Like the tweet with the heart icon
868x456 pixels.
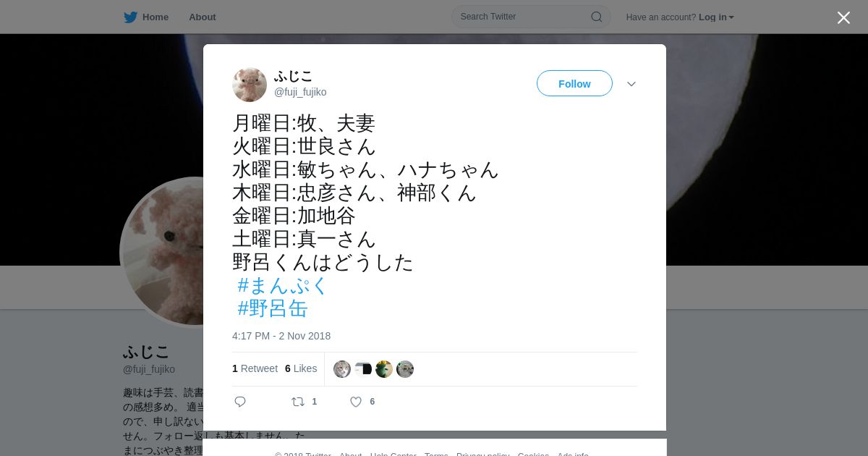click(356, 402)
